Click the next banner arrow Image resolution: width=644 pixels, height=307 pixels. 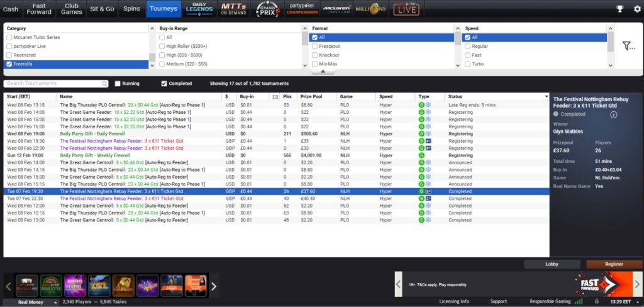pos(636,284)
